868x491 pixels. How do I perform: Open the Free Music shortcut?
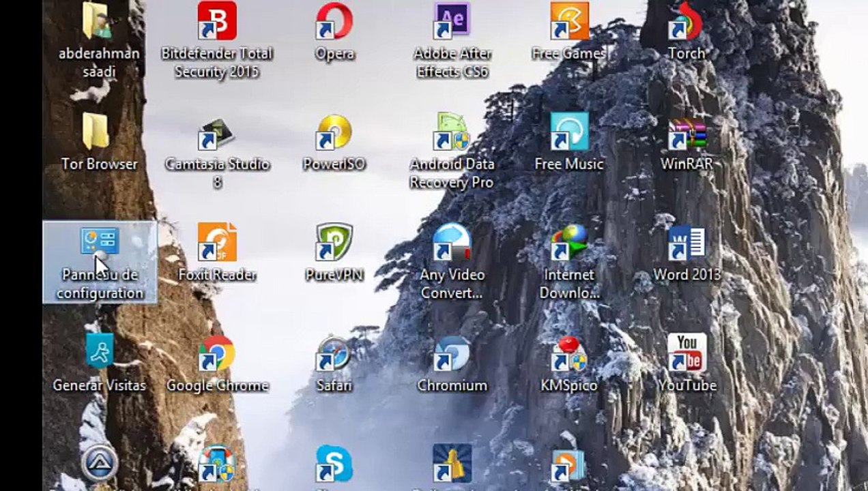tap(569, 142)
